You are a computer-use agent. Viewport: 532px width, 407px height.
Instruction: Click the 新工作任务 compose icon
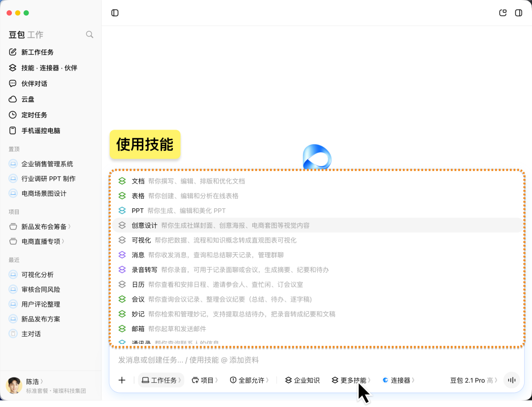click(x=12, y=52)
